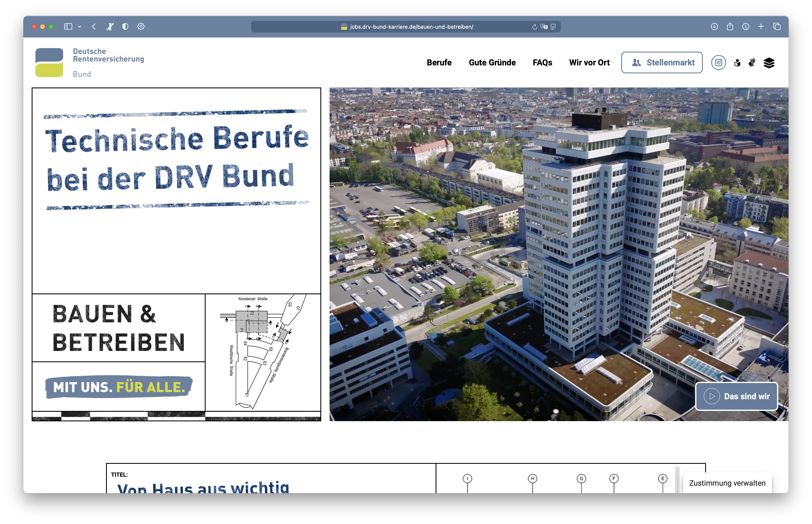Click the address bar URL field

pos(406,26)
